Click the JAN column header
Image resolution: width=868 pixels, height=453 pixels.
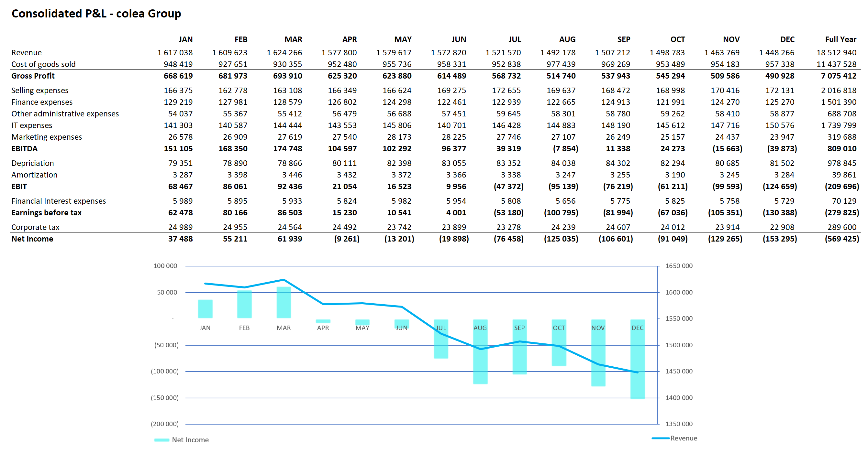click(x=185, y=39)
